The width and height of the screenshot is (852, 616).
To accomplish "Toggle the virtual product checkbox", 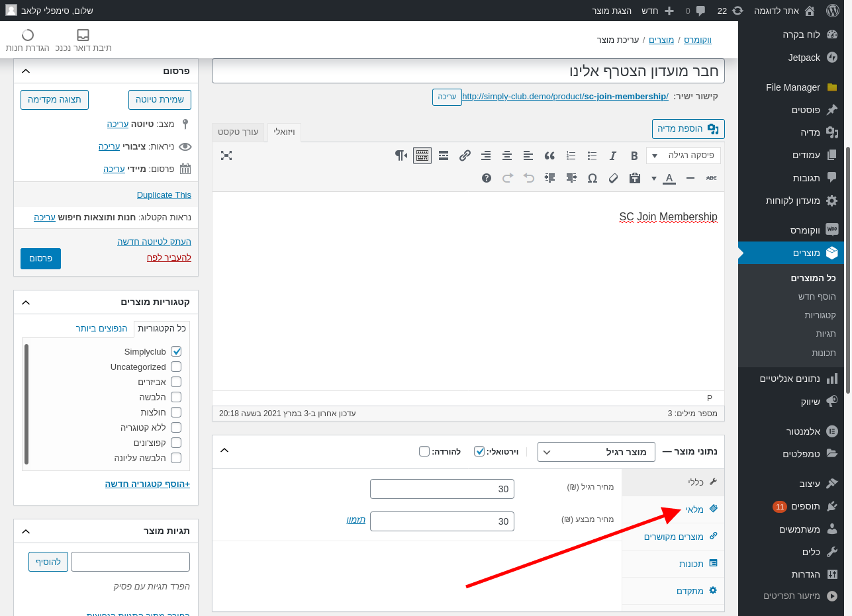I will click(x=479, y=451).
